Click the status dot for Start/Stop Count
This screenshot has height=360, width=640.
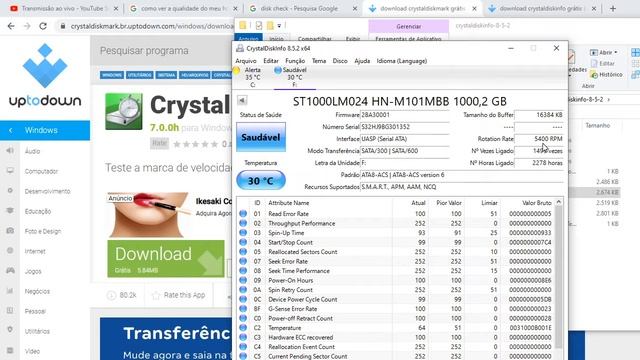tap(243, 242)
